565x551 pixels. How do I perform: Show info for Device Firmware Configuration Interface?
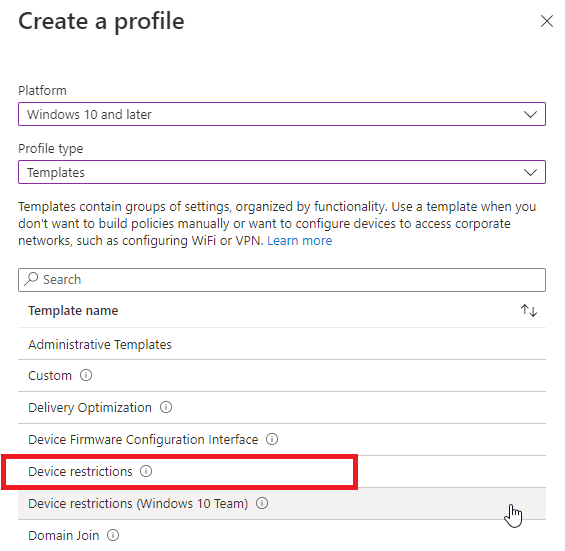(x=272, y=439)
